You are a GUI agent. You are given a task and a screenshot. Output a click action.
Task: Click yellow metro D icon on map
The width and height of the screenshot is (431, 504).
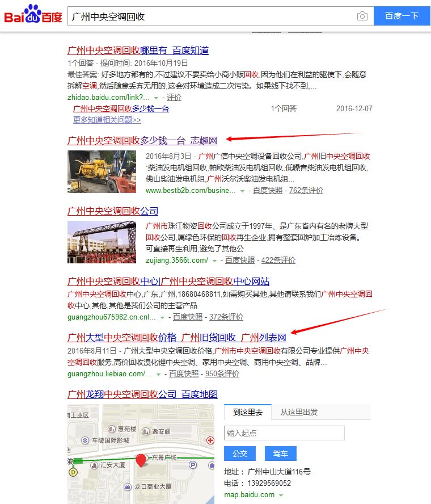pyautogui.click(x=74, y=472)
